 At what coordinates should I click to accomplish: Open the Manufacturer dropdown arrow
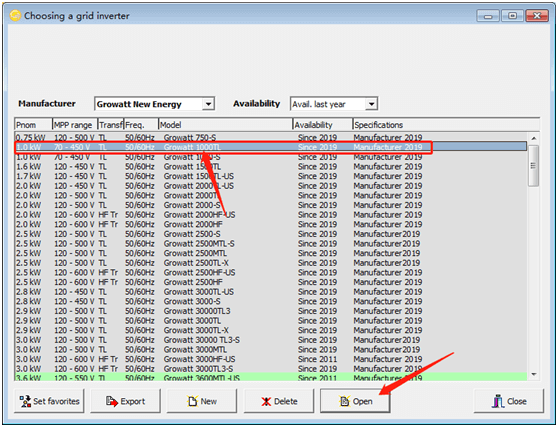[x=208, y=104]
